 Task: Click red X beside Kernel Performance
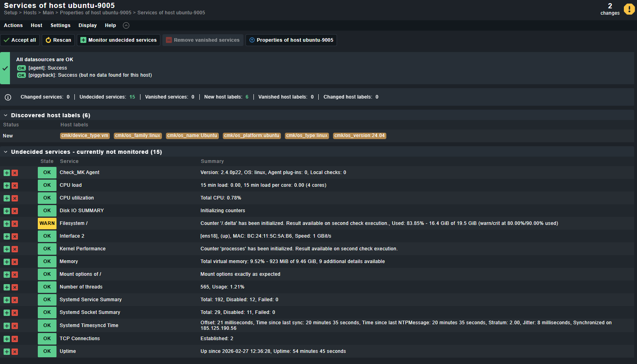[15, 249]
